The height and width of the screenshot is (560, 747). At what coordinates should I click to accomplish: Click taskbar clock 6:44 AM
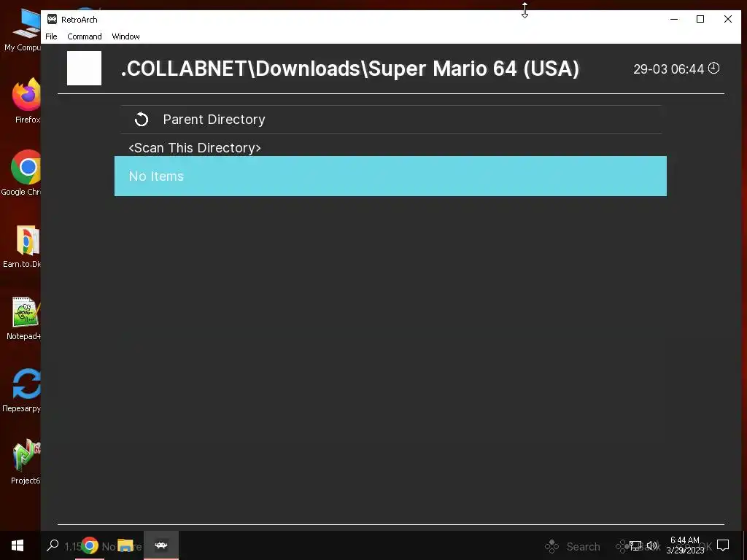pos(685,545)
